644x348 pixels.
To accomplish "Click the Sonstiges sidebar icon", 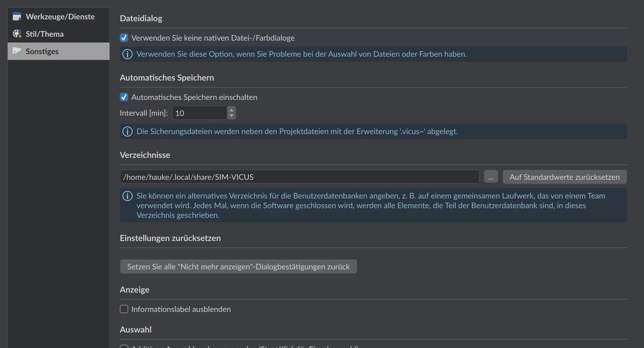I will [x=17, y=51].
